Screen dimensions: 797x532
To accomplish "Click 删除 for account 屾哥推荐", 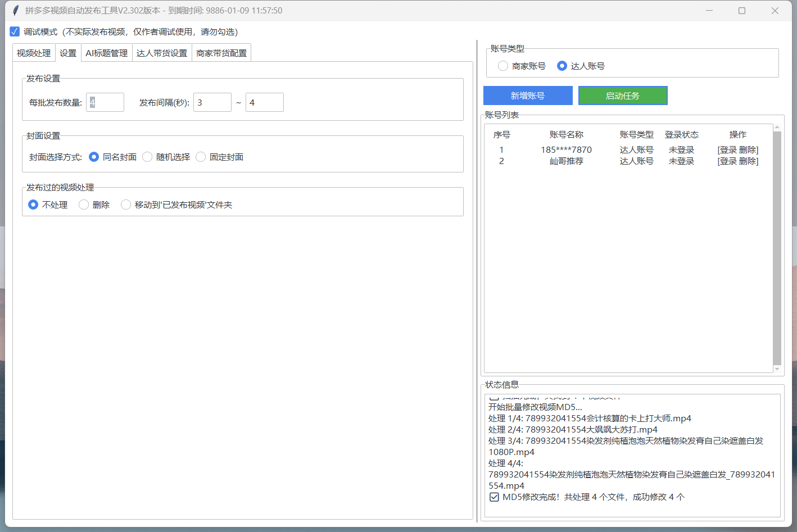I will (x=748, y=161).
